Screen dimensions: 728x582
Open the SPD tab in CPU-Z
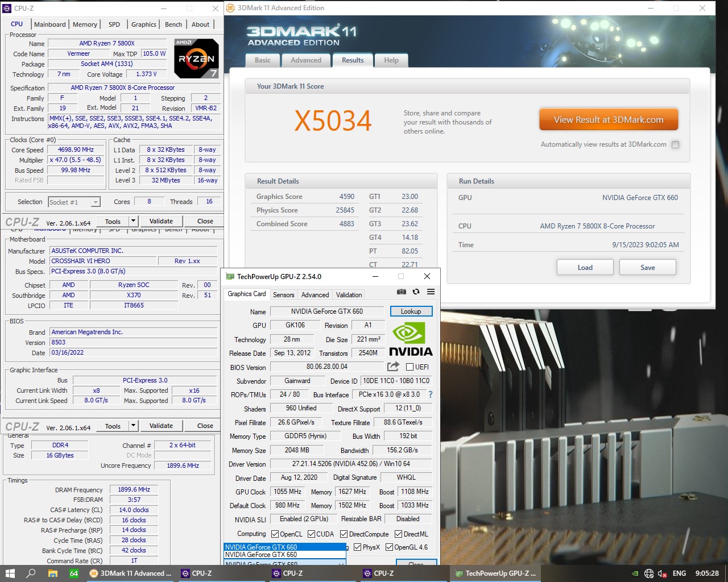(114, 24)
